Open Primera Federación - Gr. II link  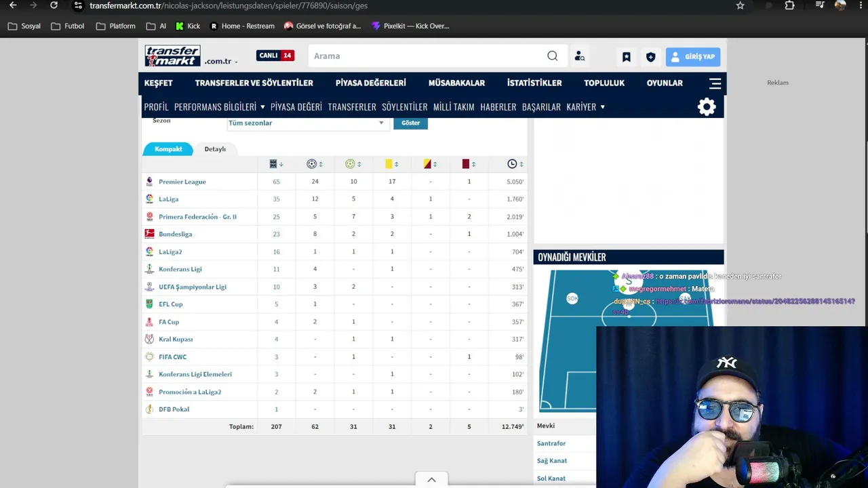pos(198,217)
